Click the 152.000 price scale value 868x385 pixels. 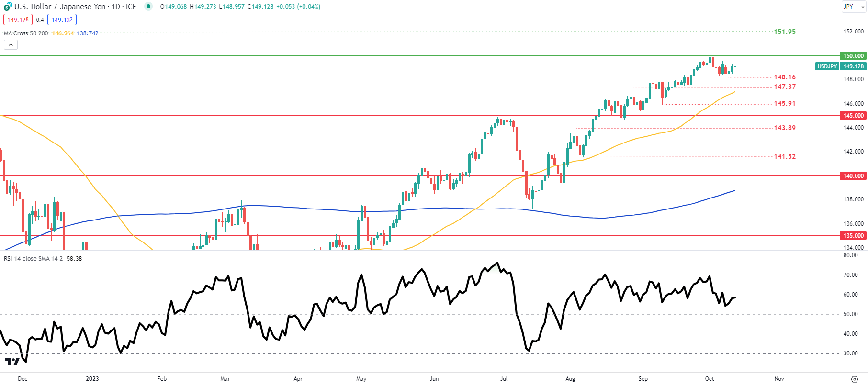coord(854,32)
